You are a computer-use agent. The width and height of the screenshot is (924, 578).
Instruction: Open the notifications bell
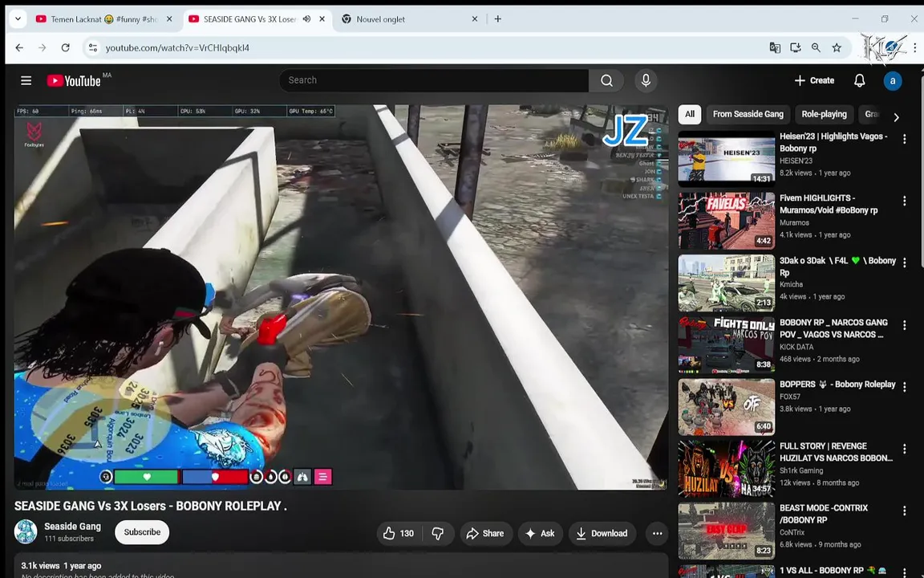tap(859, 81)
